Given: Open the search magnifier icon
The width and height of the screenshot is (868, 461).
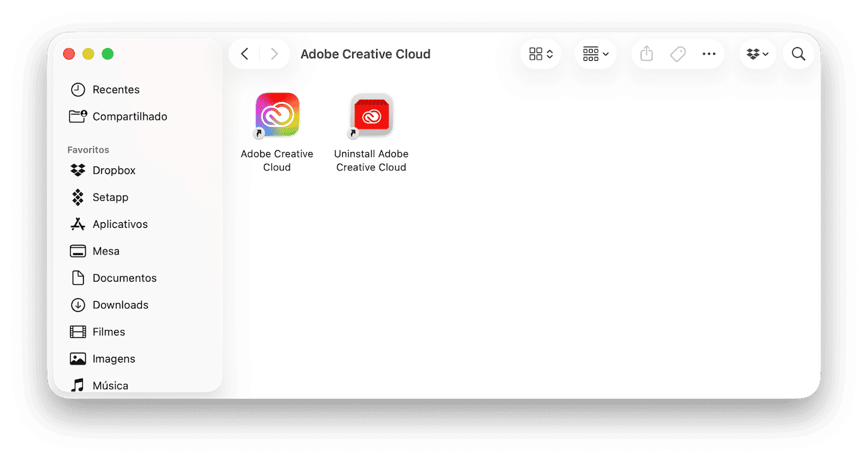Looking at the screenshot, I should pyautogui.click(x=799, y=54).
